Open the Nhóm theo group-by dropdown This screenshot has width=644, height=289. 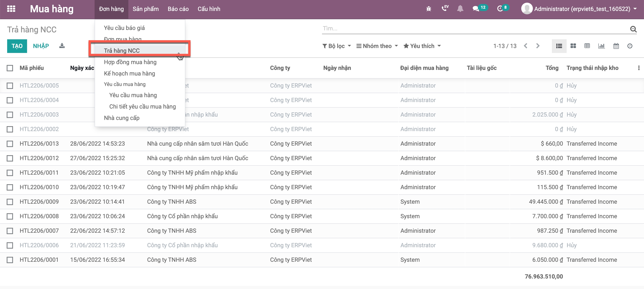coord(377,46)
